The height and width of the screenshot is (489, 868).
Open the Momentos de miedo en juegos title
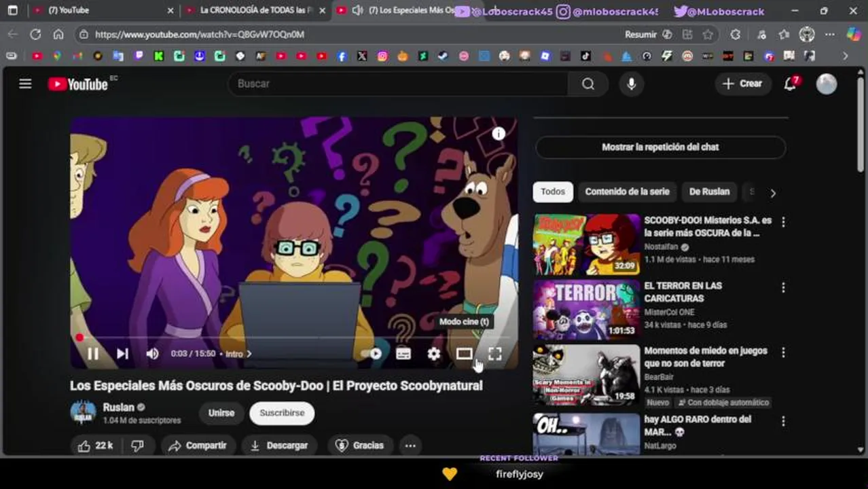click(706, 357)
